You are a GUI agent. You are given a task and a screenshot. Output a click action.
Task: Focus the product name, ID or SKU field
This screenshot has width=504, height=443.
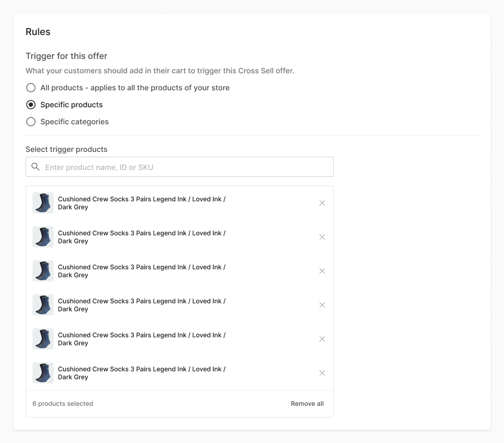(180, 167)
